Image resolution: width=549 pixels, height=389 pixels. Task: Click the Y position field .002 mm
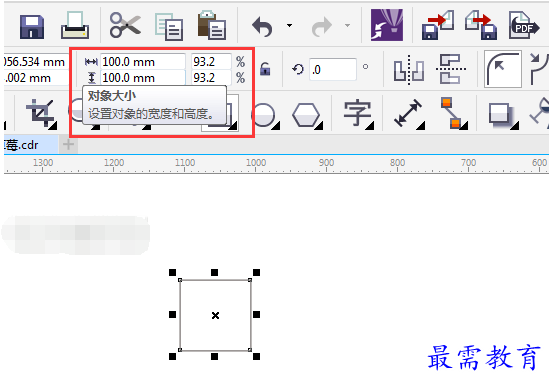35,77
